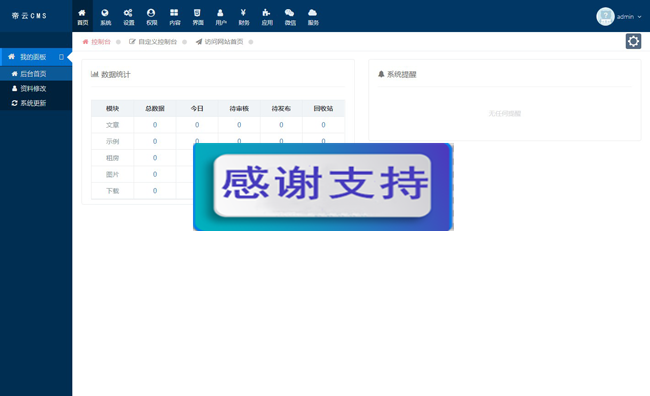Open the 首页 home item in top navigation

click(82, 17)
